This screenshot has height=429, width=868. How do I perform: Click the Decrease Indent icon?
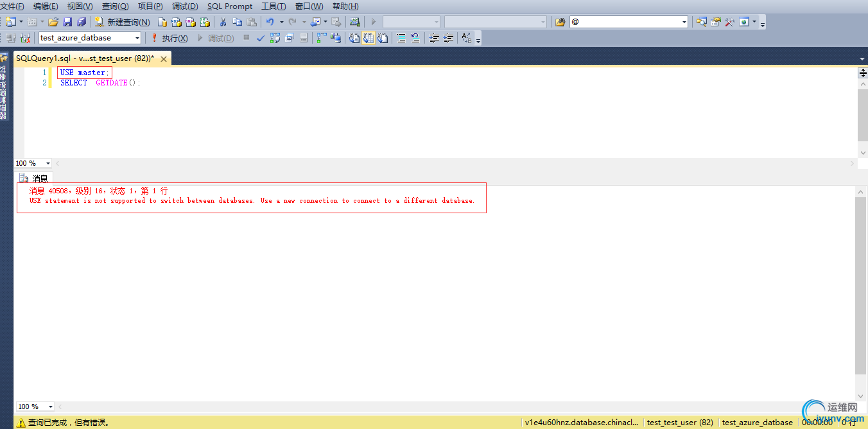(434, 38)
